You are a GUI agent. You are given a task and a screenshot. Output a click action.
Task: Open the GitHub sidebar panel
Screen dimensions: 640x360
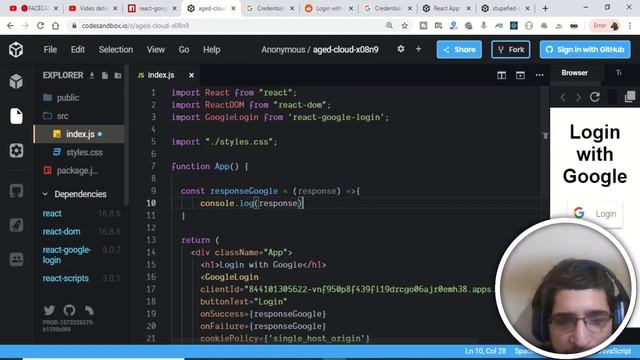(16, 191)
